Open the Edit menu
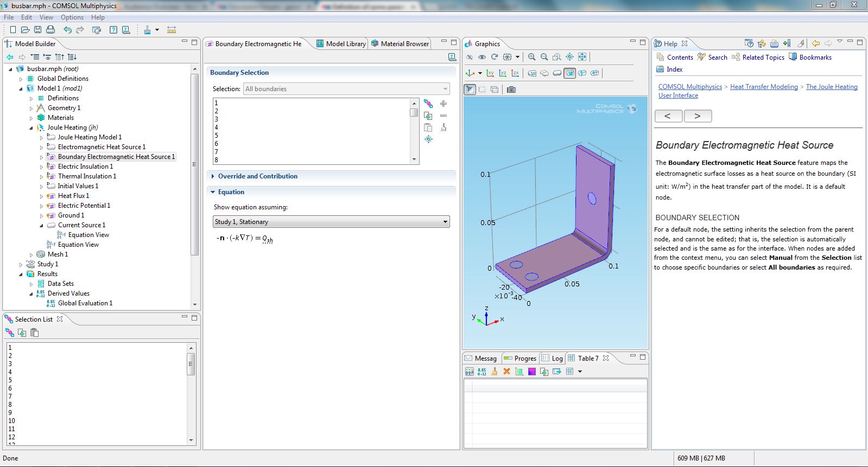The image size is (868, 467). (27, 17)
